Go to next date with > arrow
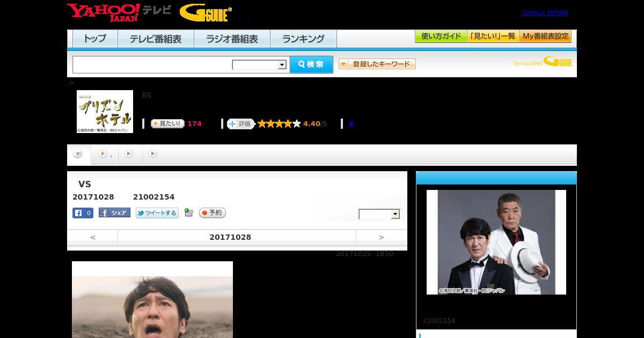This screenshot has width=644, height=338. (x=382, y=237)
